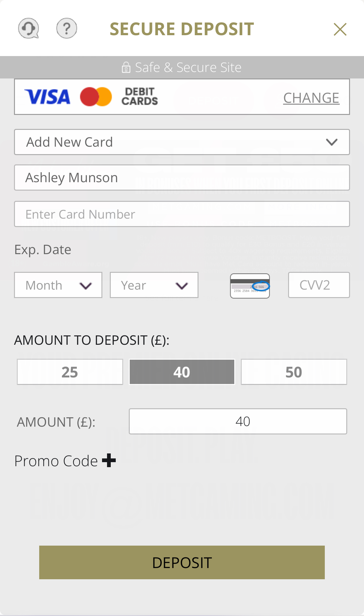Select the VISA card logo
This screenshot has width=364, height=616.
point(47,97)
